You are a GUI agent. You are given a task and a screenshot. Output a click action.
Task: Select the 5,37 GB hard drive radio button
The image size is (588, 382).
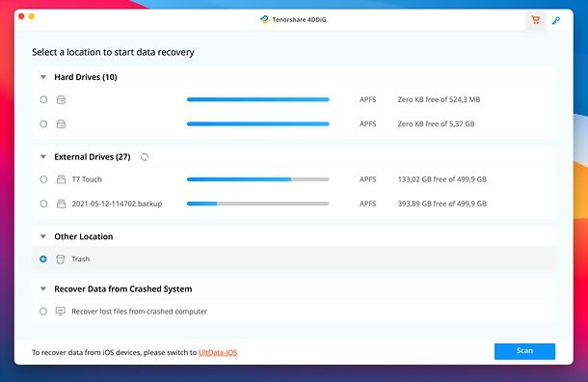pyautogui.click(x=43, y=123)
